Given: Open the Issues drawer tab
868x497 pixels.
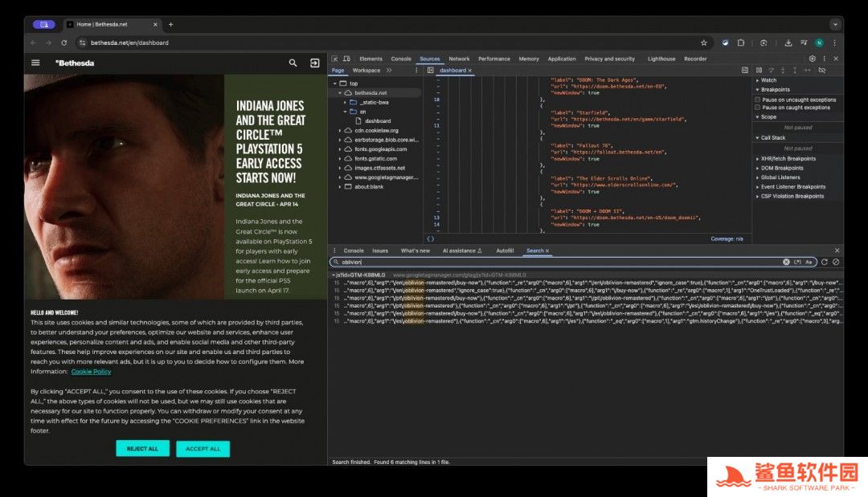Looking at the screenshot, I should coord(380,251).
